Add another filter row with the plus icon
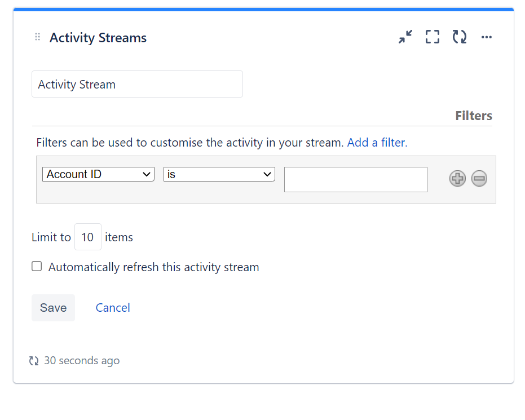 [x=457, y=178]
